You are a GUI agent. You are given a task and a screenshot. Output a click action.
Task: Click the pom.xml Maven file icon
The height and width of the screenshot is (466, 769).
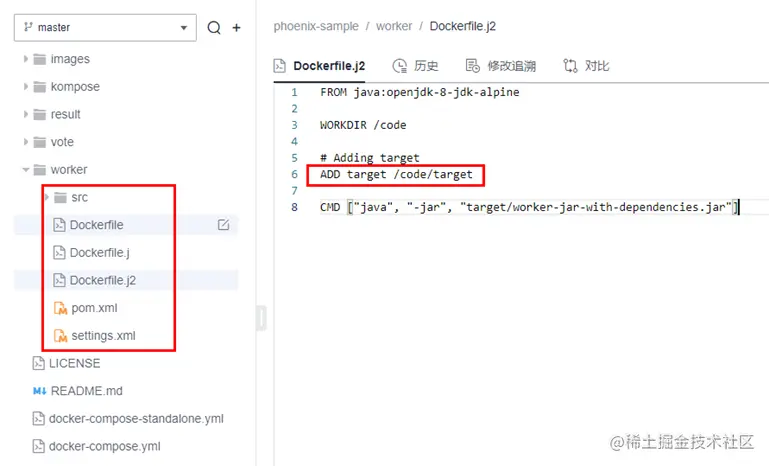[x=60, y=308]
